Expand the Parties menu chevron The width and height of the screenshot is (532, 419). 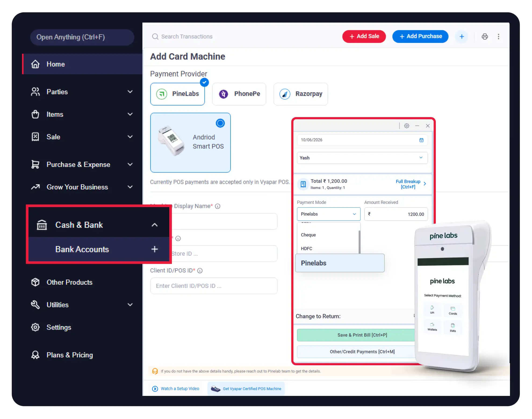[x=130, y=92]
